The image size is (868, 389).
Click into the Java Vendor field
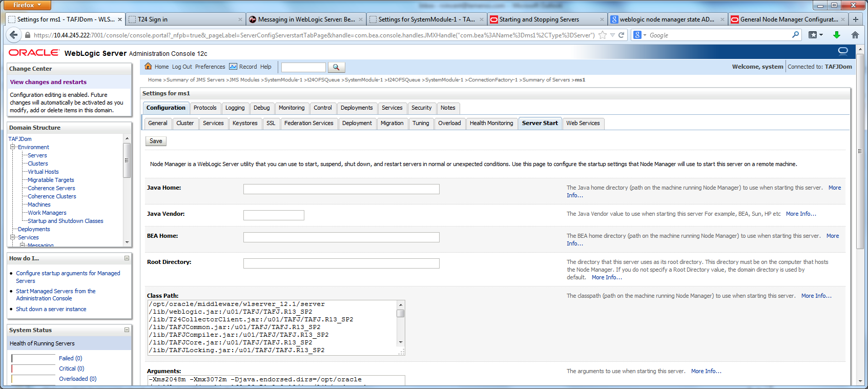click(x=274, y=215)
